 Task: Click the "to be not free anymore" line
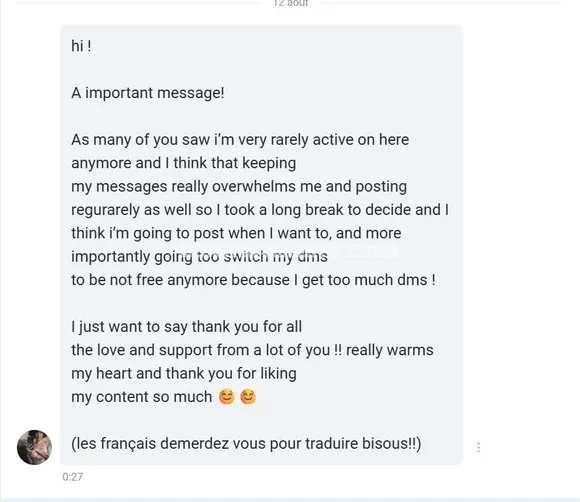(253, 280)
